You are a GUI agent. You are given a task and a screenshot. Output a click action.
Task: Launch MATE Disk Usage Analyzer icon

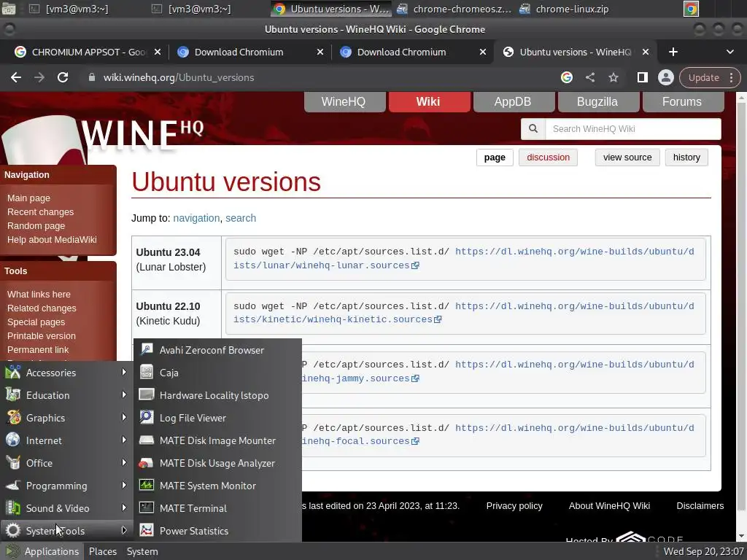tap(146, 463)
